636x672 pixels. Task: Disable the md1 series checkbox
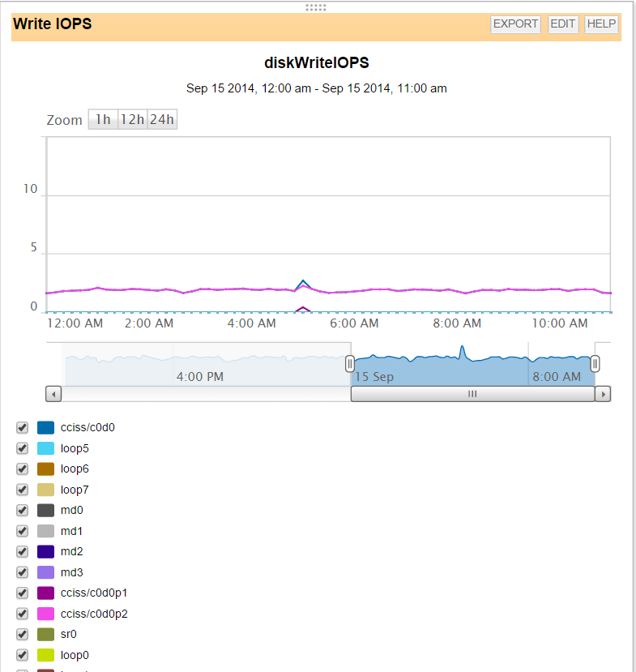point(22,531)
